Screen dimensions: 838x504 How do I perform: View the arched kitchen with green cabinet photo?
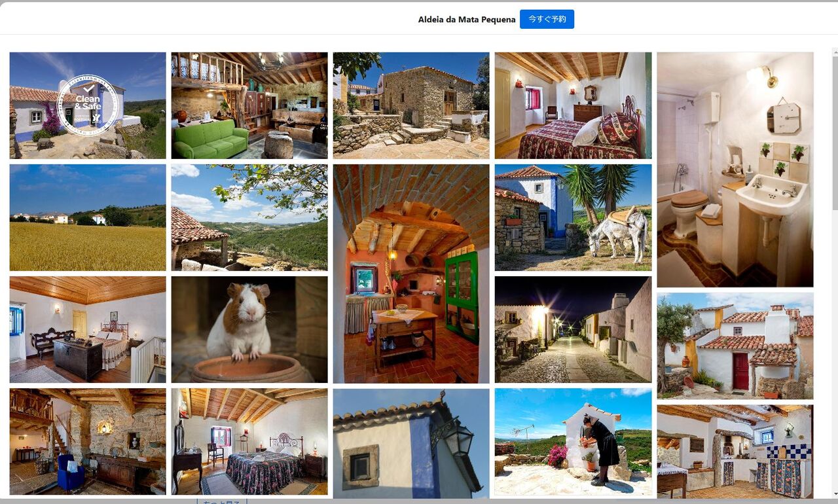pyautogui.click(x=411, y=274)
